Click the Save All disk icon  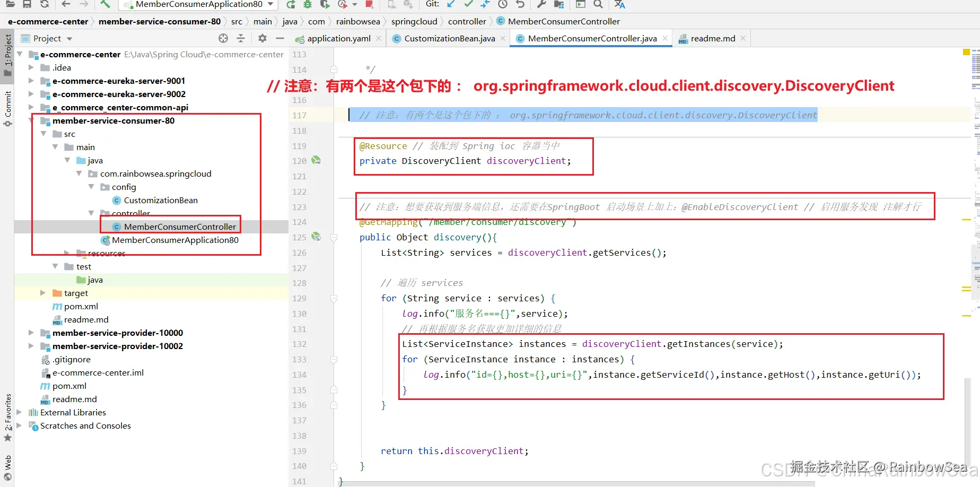point(27,4)
